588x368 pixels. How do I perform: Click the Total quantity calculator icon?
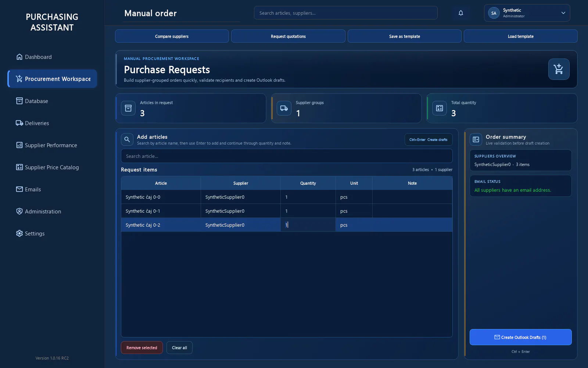click(440, 108)
